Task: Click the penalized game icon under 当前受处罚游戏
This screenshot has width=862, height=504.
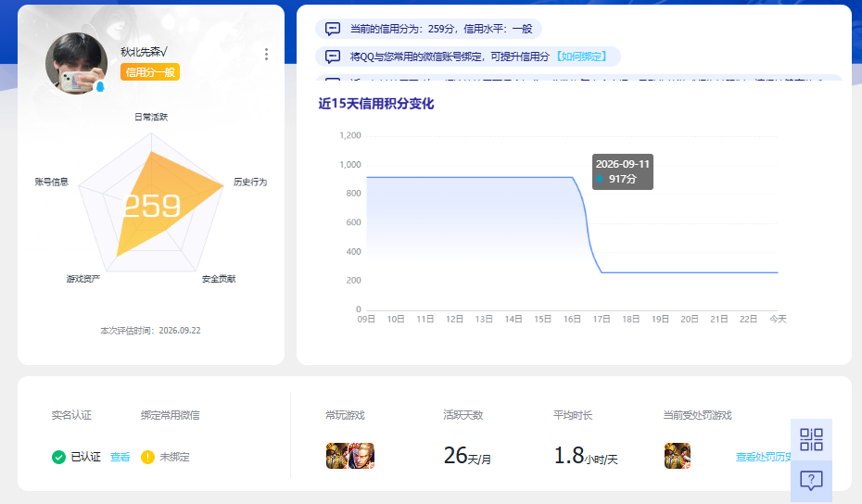Action: (x=678, y=456)
